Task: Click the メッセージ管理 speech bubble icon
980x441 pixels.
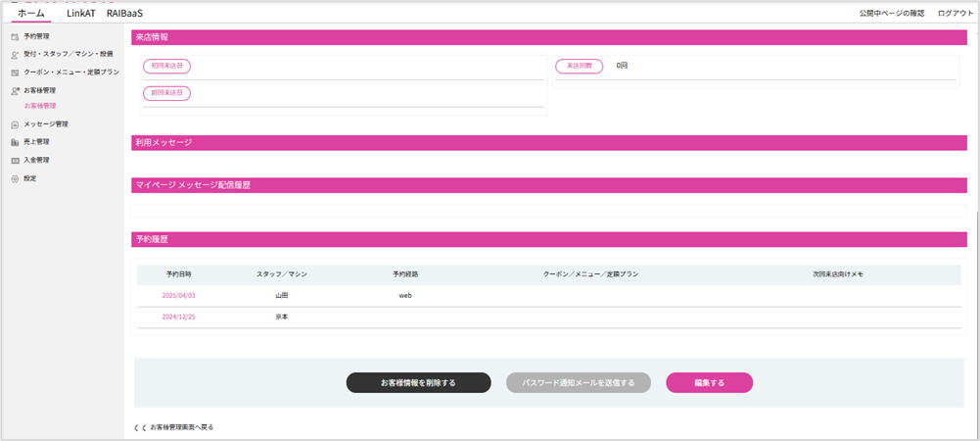Action: pos(15,124)
